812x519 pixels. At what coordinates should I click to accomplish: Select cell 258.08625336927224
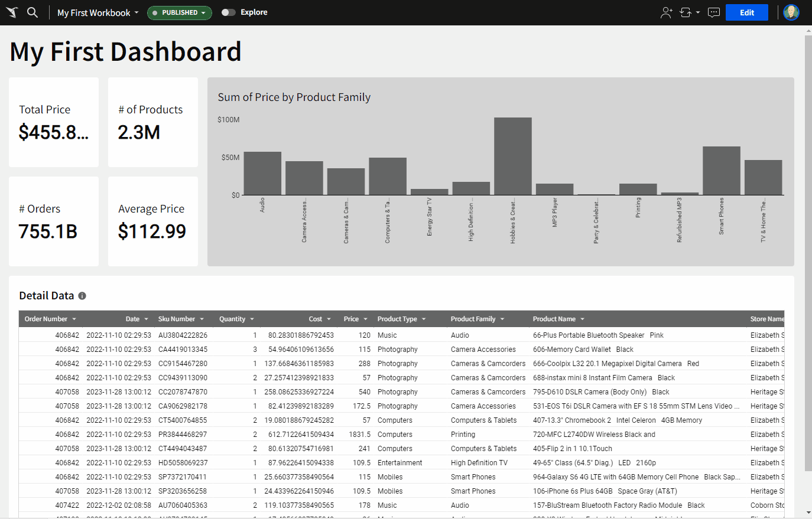point(299,392)
